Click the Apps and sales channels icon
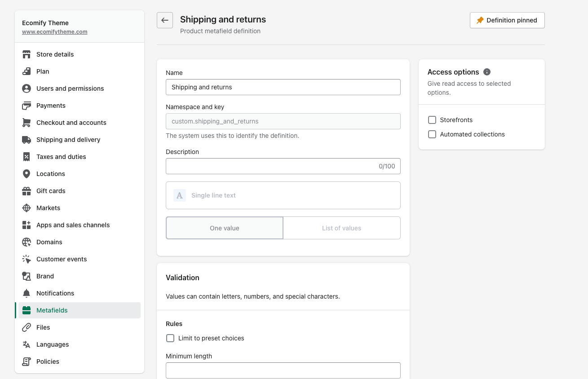 pos(27,225)
